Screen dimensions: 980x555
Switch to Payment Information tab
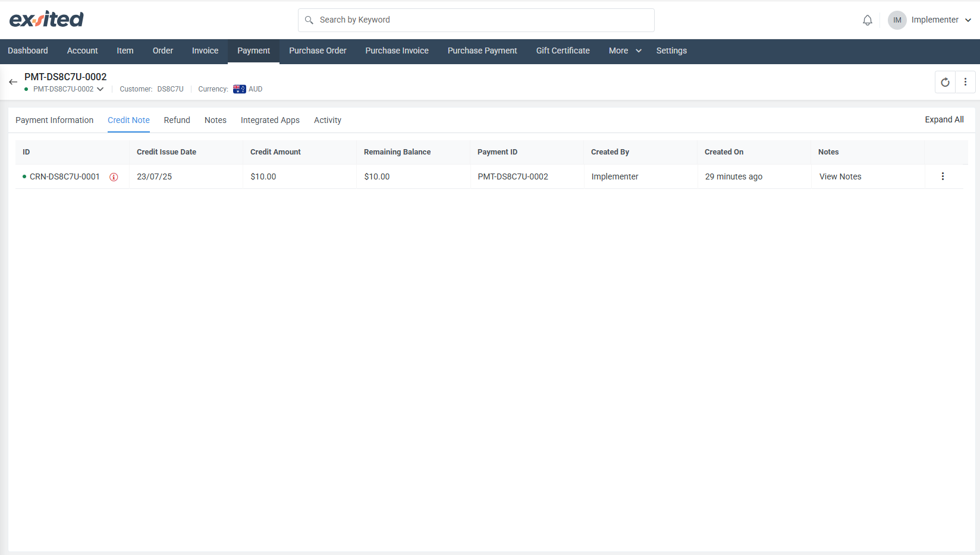(x=55, y=120)
